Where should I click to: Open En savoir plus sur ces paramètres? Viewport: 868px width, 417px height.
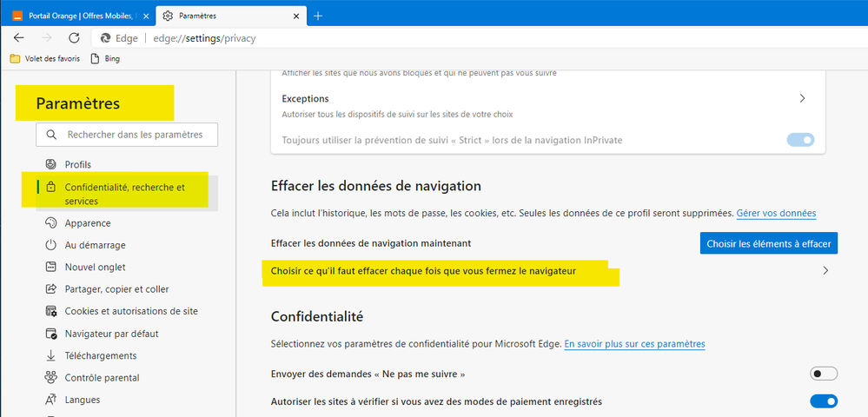(634, 344)
